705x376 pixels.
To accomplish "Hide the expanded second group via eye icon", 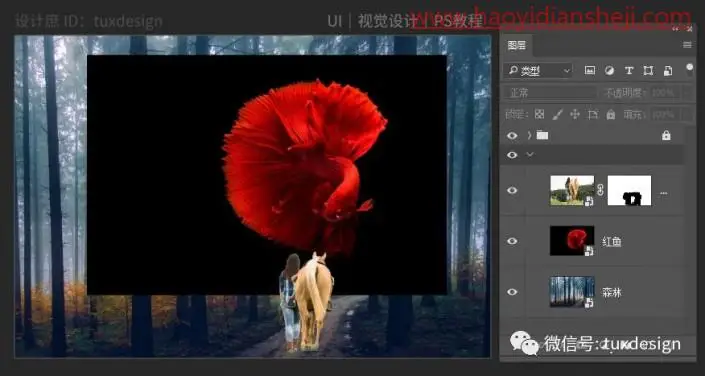I will 512,155.
